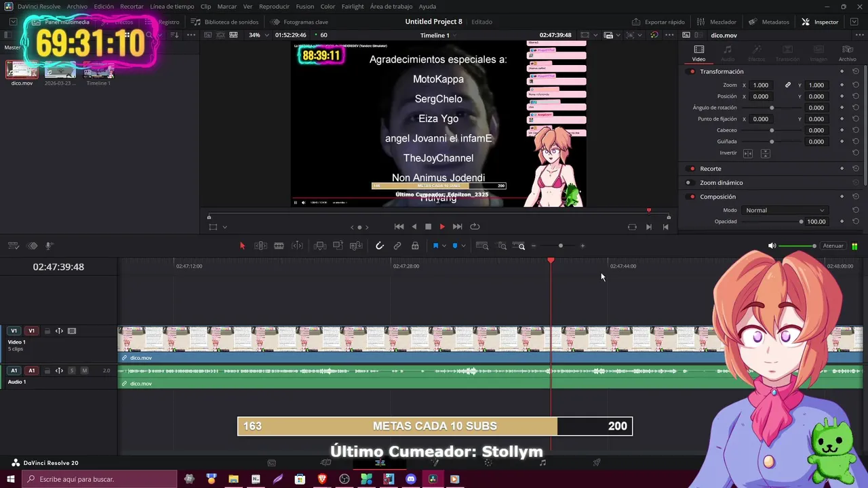The width and height of the screenshot is (868, 488).
Task: Zoom in timeline with plus button
Action: click(x=583, y=245)
